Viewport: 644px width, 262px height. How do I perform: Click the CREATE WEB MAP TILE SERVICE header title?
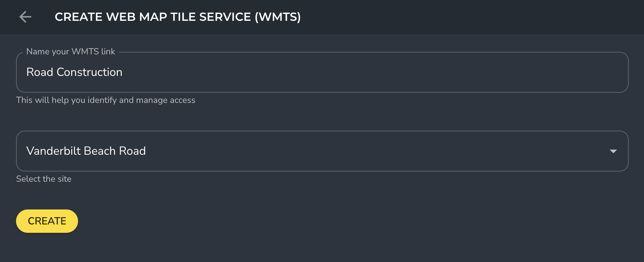click(x=178, y=16)
